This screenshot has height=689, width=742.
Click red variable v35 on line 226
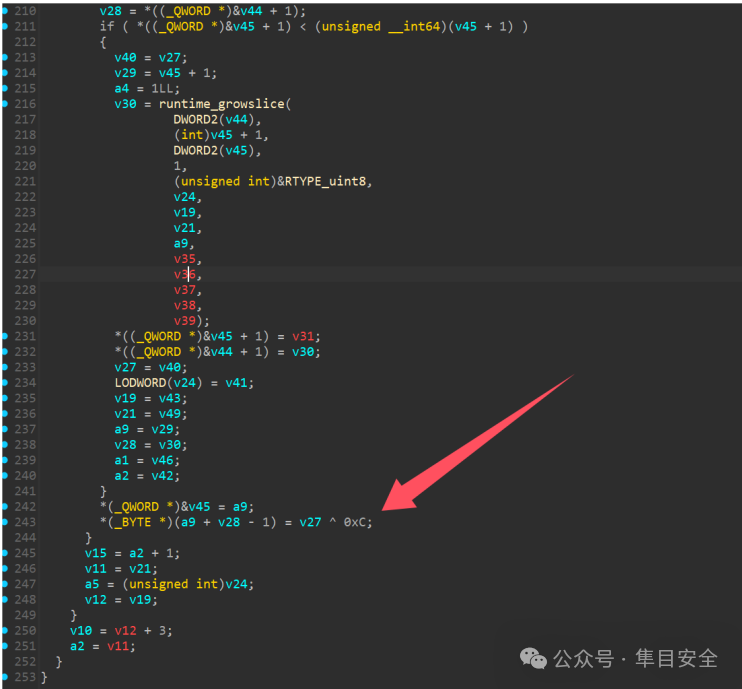point(185,259)
